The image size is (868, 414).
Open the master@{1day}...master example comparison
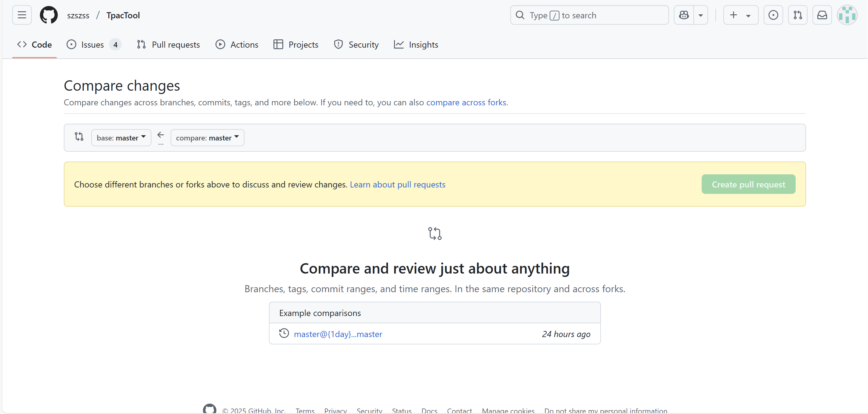pyautogui.click(x=338, y=334)
